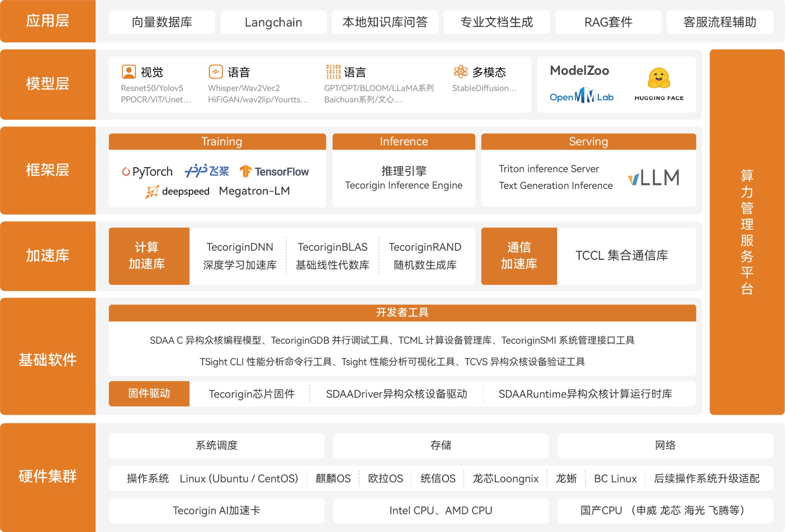Select the Inference header tab
The height and width of the screenshot is (532, 785).
point(403,141)
